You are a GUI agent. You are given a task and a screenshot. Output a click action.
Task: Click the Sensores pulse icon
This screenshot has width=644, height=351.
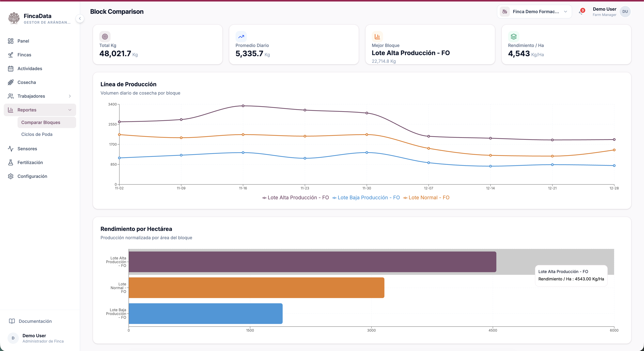[x=10, y=149]
